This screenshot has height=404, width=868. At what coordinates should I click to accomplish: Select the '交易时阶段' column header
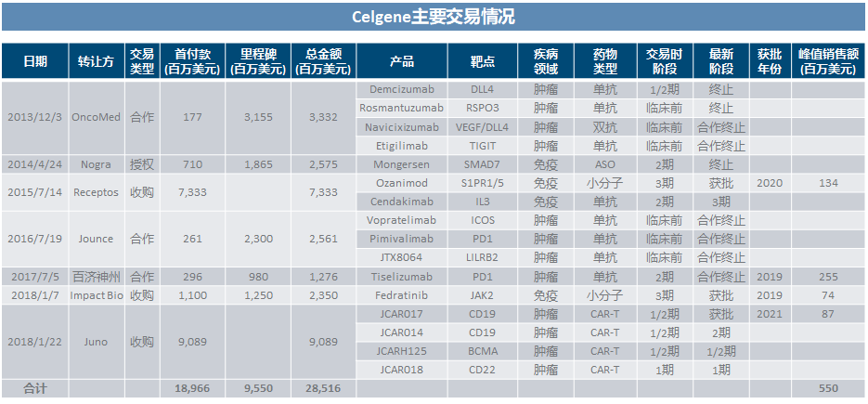click(x=665, y=61)
